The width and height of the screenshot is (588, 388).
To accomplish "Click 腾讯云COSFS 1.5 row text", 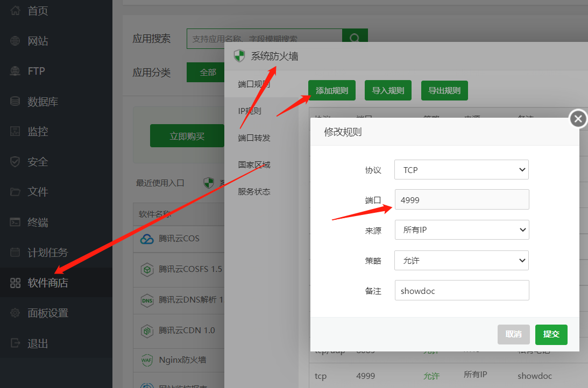I will tap(190, 269).
